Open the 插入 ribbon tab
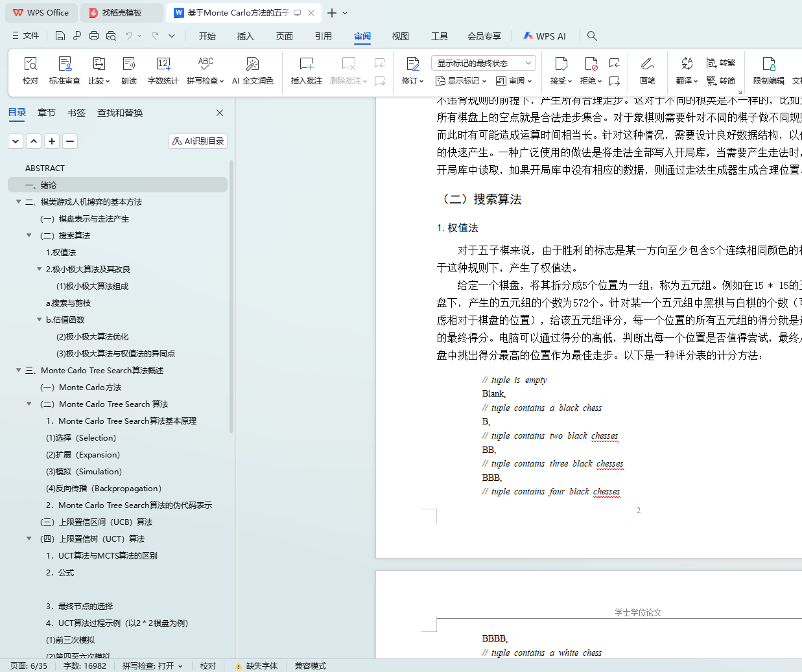This screenshot has width=802, height=672. [246, 36]
